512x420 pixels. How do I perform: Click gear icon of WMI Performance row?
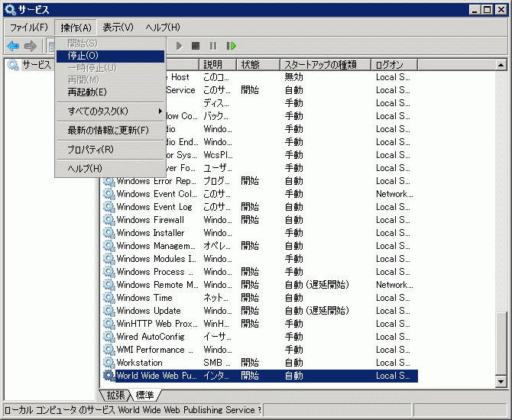[x=109, y=350]
